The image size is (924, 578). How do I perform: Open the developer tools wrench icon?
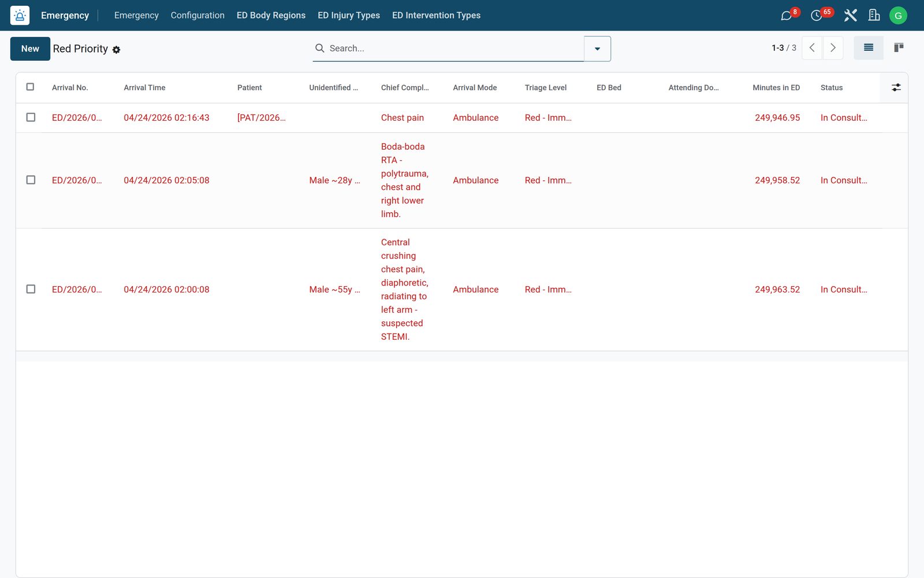coord(850,16)
